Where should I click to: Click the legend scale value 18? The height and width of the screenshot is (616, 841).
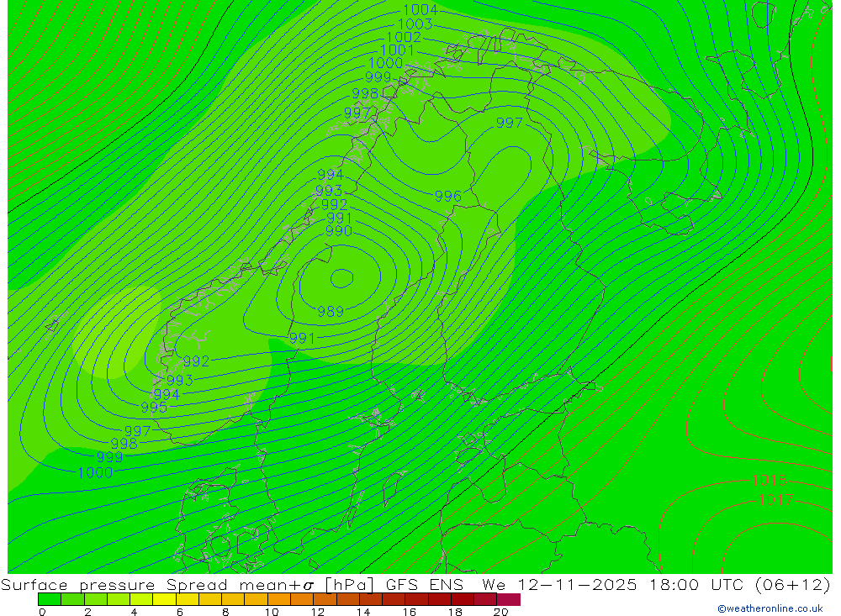pyautogui.click(x=455, y=612)
